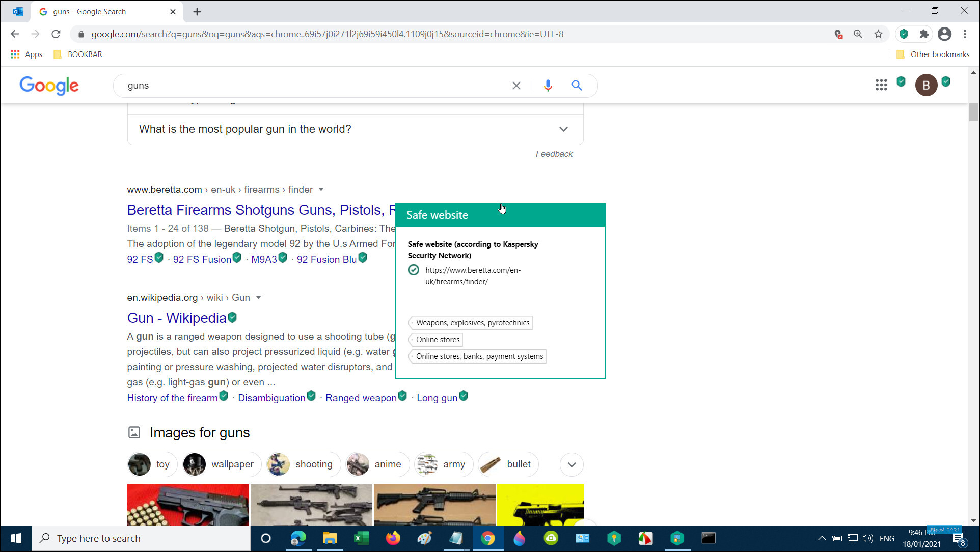Clear the search box with X icon
This screenshot has height=552, width=980.
click(x=516, y=86)
